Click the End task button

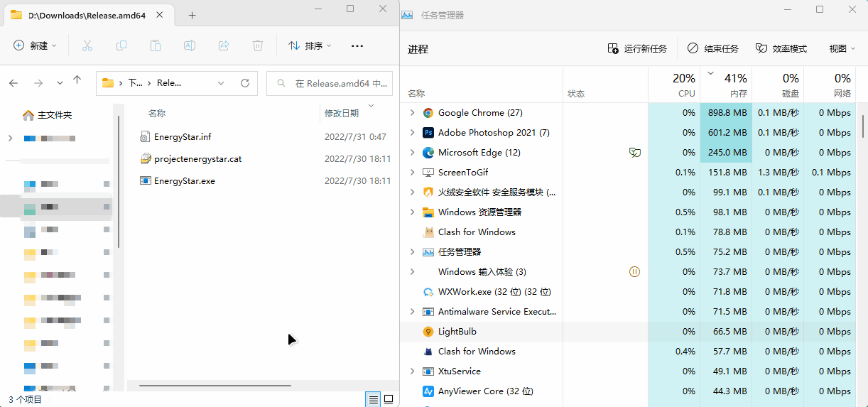(x=713, y=49)
